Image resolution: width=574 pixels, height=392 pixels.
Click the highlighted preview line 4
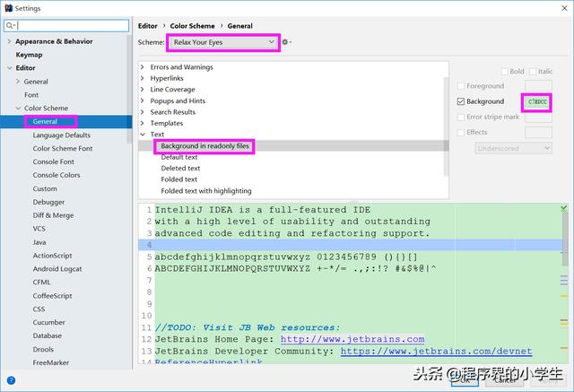(351, 245)
